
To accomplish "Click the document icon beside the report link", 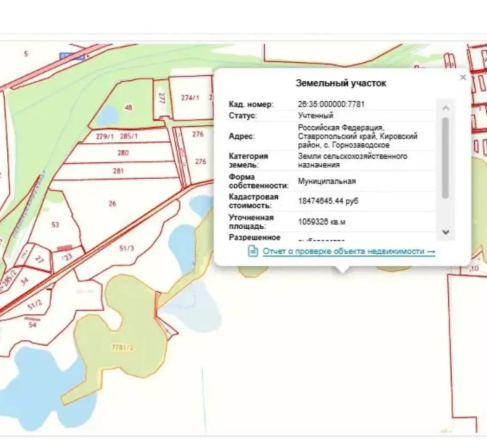I will click(x=253, y=251).
